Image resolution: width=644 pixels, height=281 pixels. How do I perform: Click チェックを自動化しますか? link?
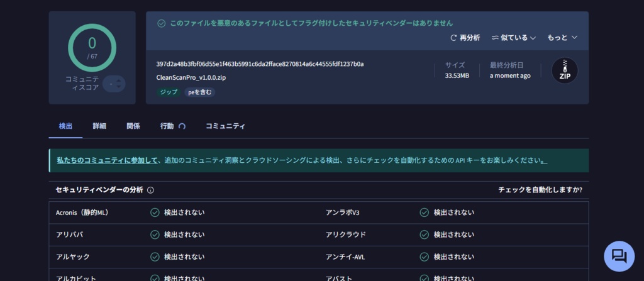click(x=540, y=190)
